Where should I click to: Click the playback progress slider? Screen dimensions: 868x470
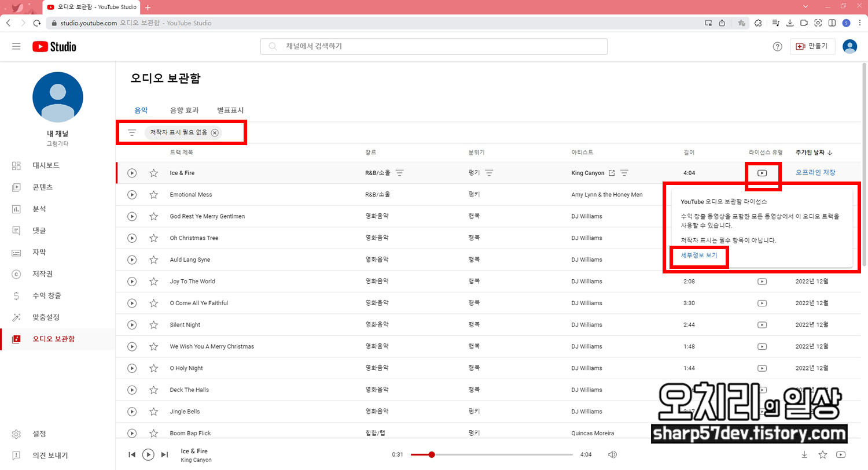(492, 454)
